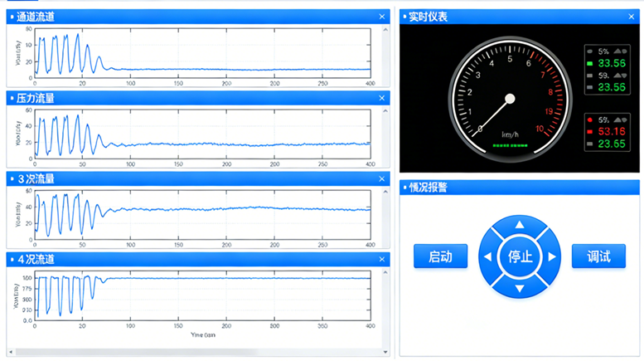Click the speedometer gauge needle hub

tap(510, 99)
